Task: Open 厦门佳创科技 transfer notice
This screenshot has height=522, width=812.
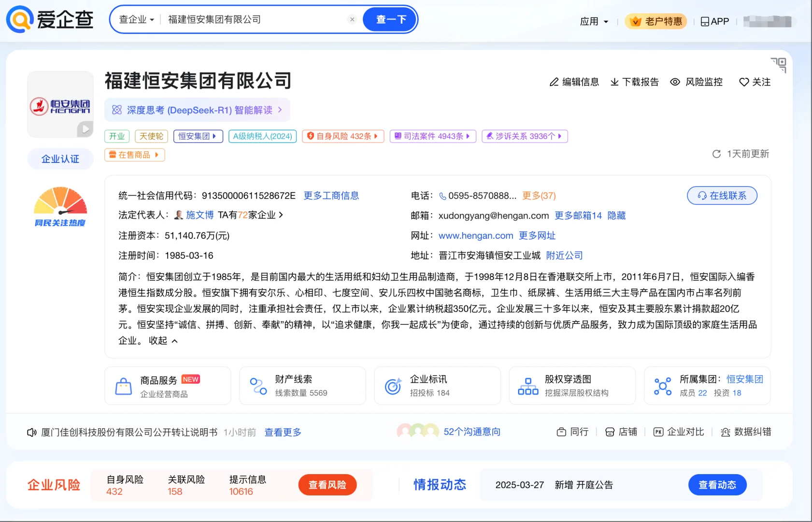Action: (129, 432)
